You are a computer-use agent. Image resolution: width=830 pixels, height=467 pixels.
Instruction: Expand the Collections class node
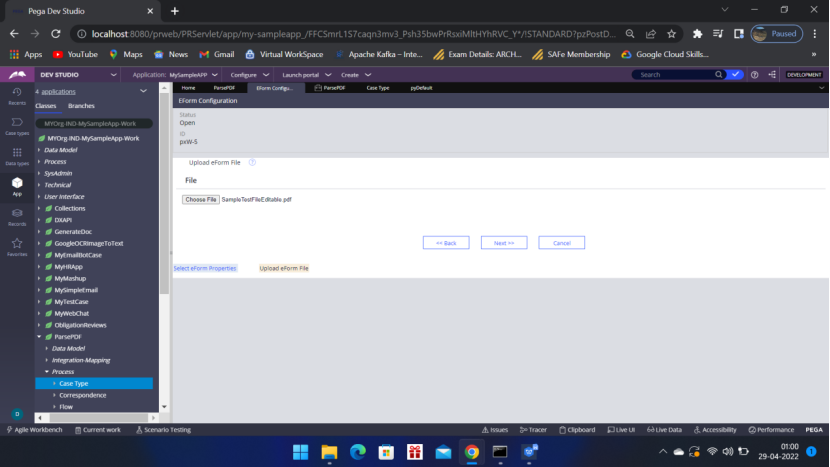click(x=39, y=208)
